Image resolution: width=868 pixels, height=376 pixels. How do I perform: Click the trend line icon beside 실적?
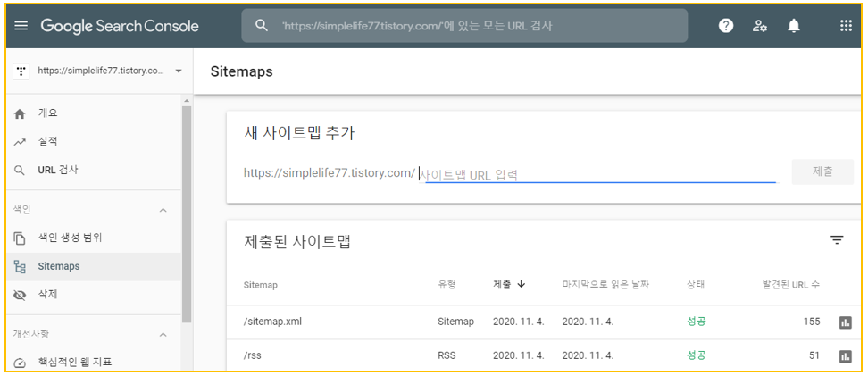click(x=20, y=142)
